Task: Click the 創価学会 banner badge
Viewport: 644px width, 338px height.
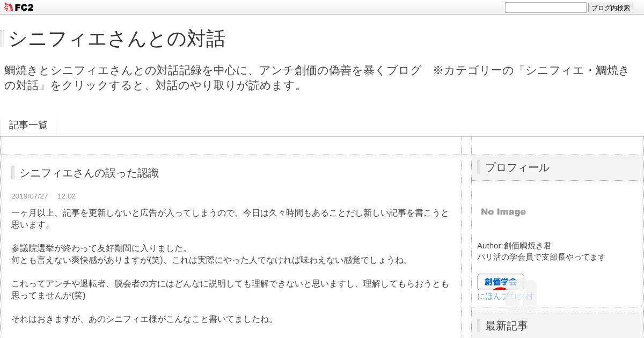Action: click(500, 282)
